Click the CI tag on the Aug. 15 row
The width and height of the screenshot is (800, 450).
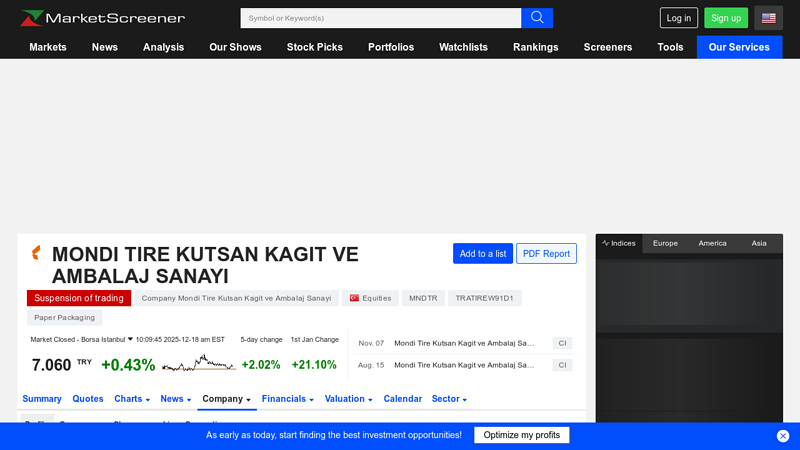click(562, 365)
